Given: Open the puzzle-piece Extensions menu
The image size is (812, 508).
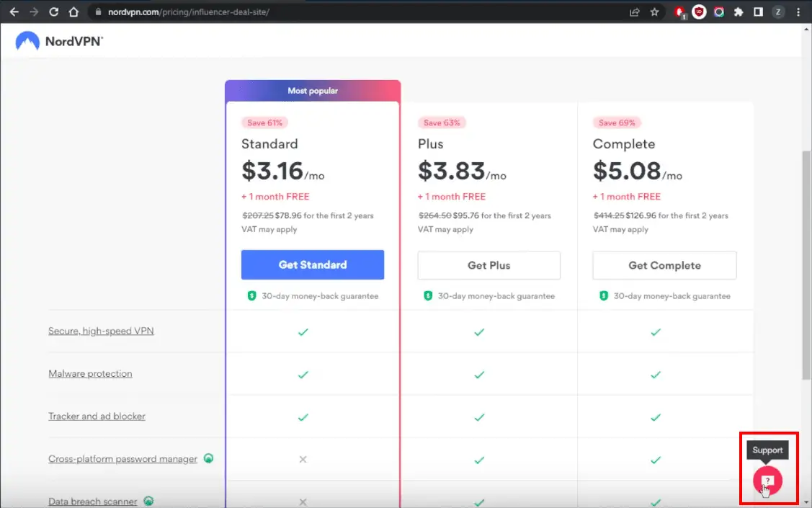Looking at the screenshot, I should click(739, 12).
